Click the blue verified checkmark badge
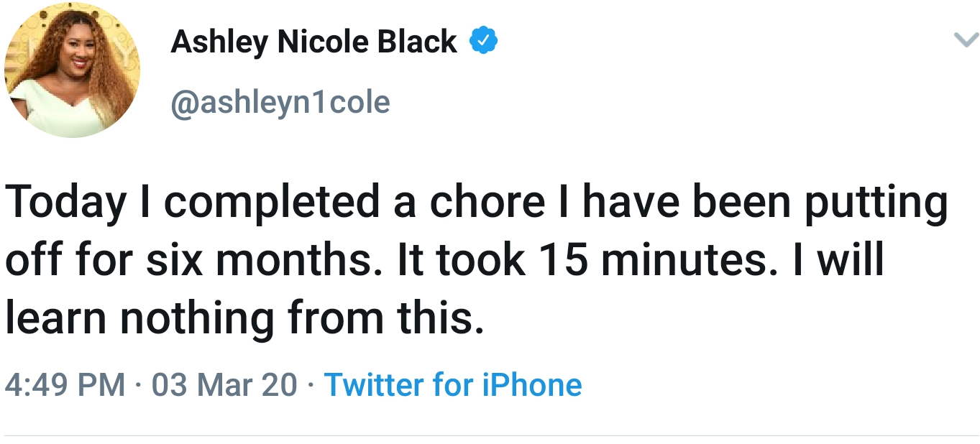Viewport: 980px width, 444px height. (x=484, y=42)
